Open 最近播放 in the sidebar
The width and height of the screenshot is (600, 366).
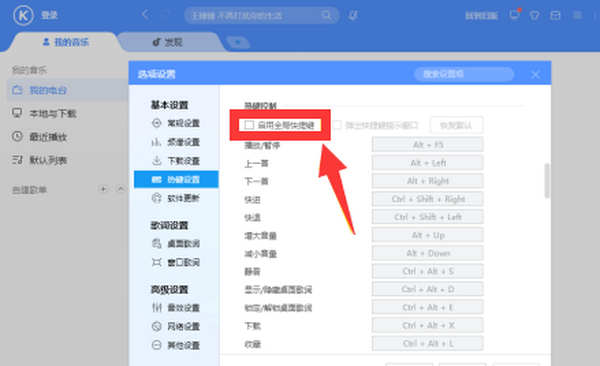[x=48, y=137]
